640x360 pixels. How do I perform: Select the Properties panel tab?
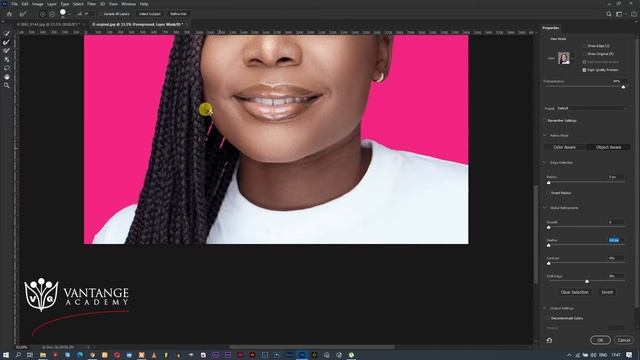click(x=551, y=28)
